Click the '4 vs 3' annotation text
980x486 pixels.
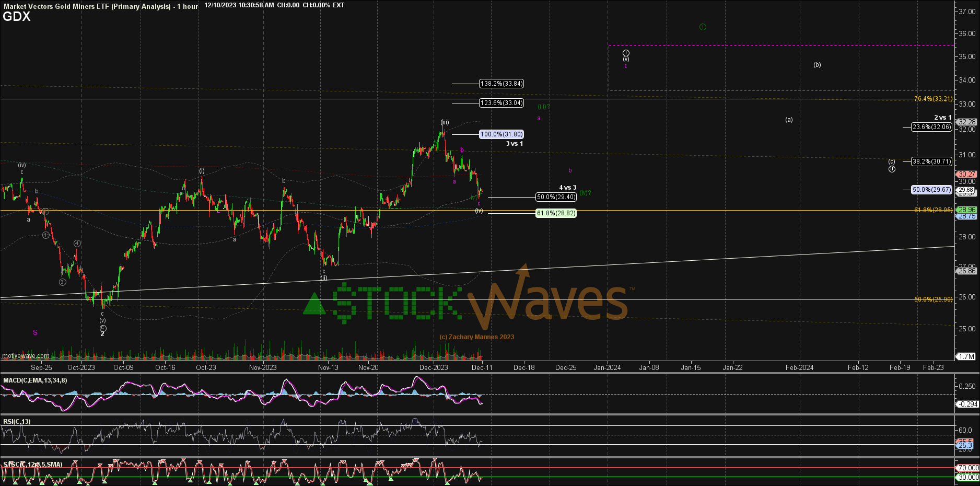(568, 188)
